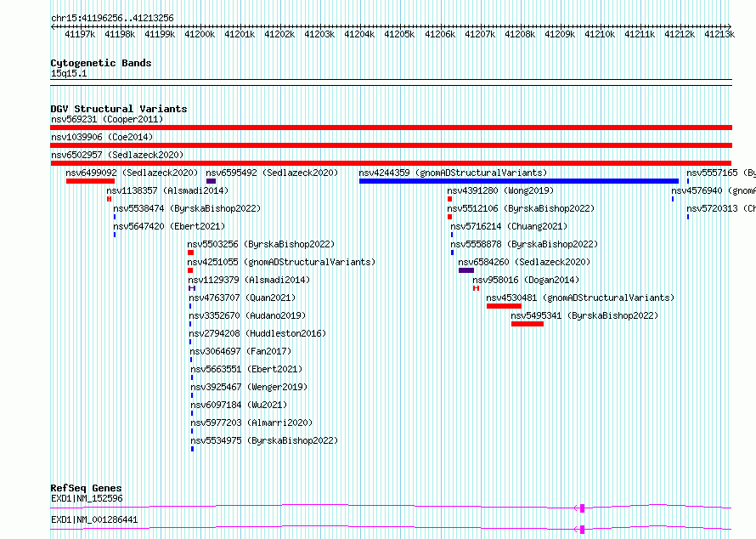
Task: Click the EXD1|NM_001286441 gene label
Action: tap(94, 519)
